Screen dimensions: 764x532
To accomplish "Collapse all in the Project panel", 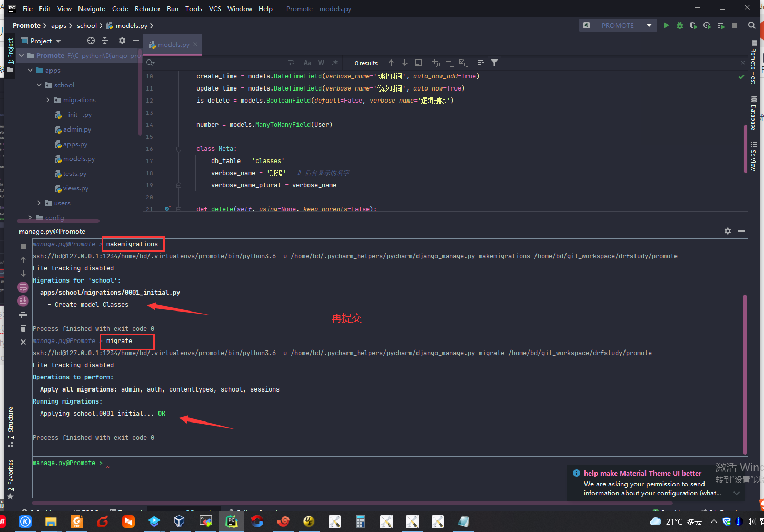I will tap(105, 41).
